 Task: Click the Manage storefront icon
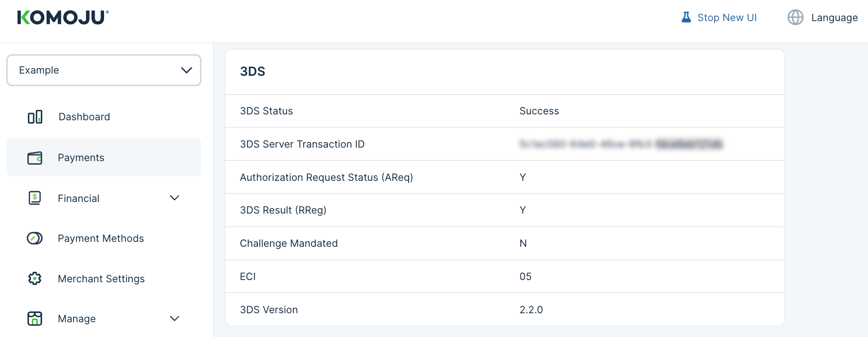pos(35,319)
